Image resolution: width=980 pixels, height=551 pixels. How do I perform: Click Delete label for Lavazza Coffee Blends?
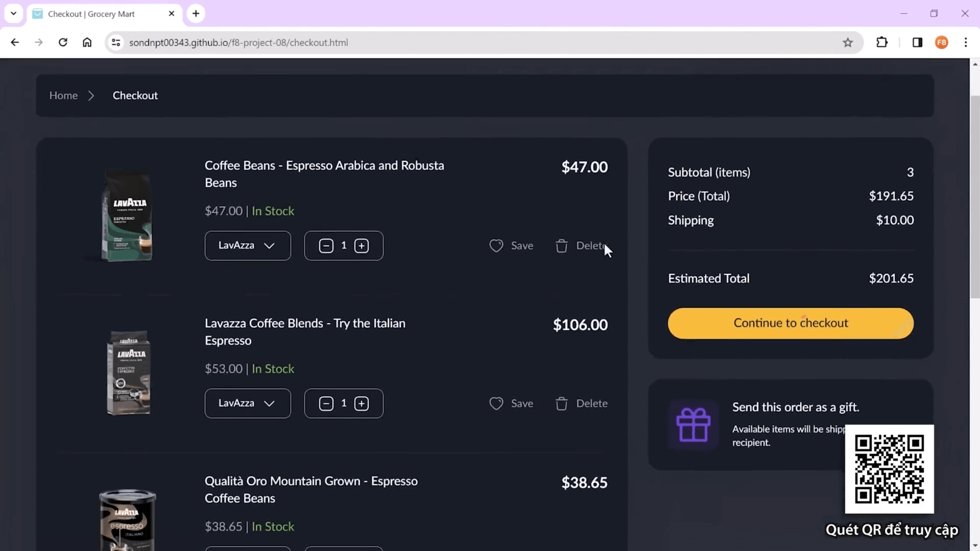tap(592, 403)
